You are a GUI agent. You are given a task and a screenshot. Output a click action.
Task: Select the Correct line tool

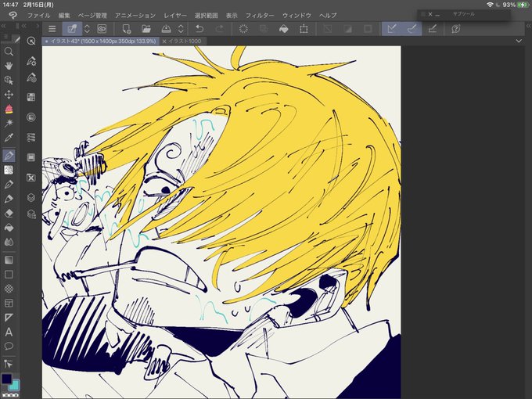(x=9, y=364)
